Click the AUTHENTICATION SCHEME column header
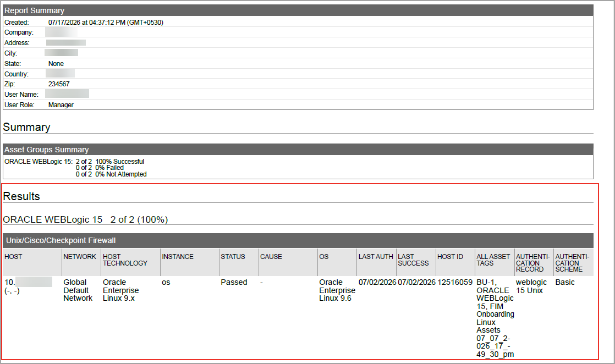 click(x=572, y=263)
